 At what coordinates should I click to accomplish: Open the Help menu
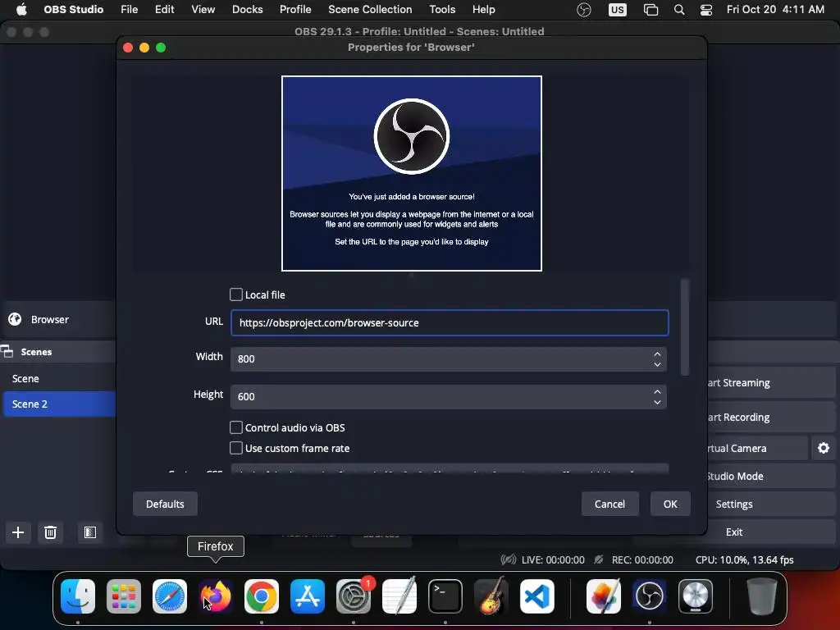(x=483, y=10)
